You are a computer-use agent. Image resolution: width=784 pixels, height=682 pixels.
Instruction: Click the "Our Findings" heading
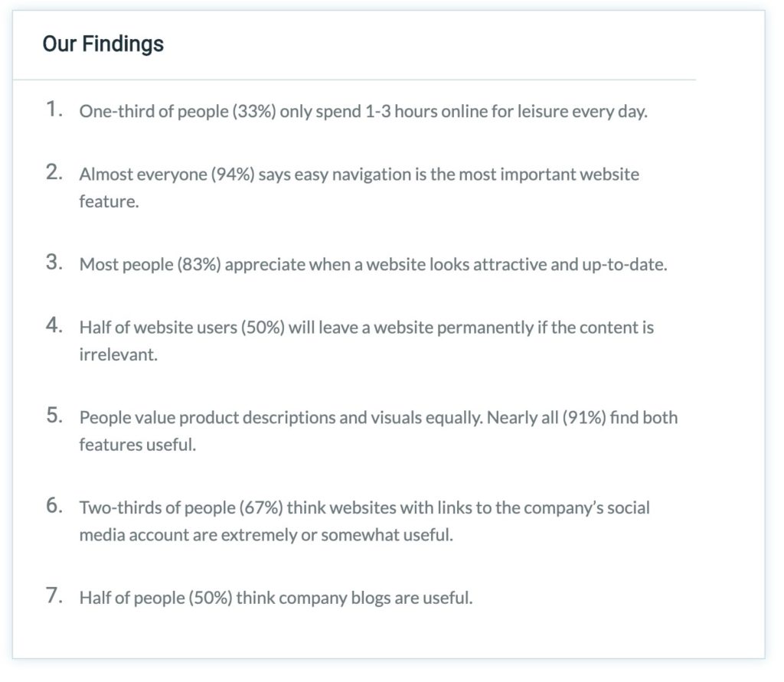[x=103, y=44]
